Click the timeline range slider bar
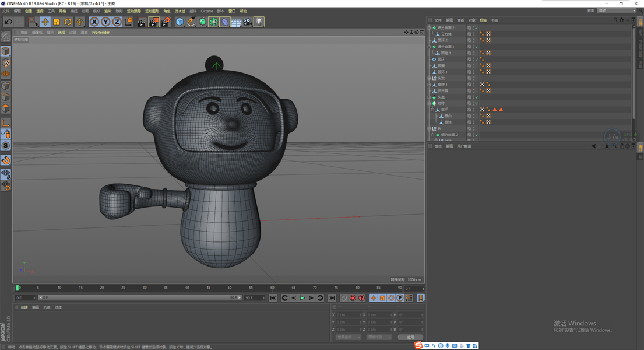The image size is (644, 350). pos(140,298)
